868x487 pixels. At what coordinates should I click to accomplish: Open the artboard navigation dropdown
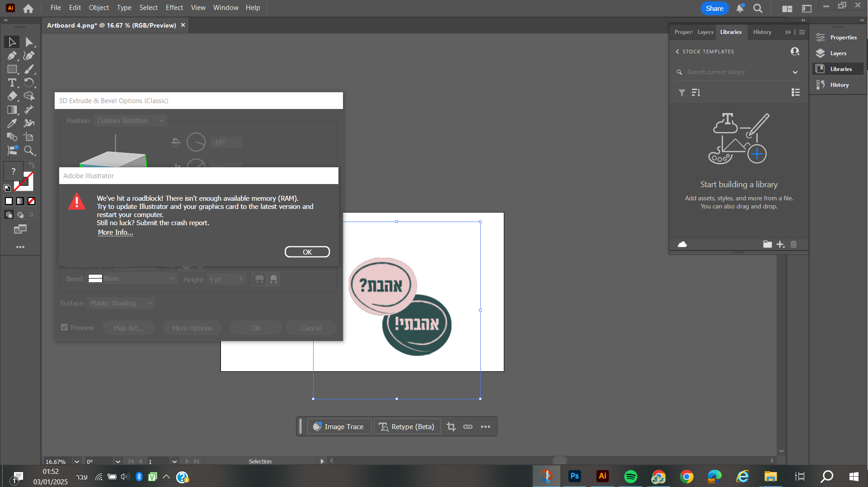click(x=174, y=462)
